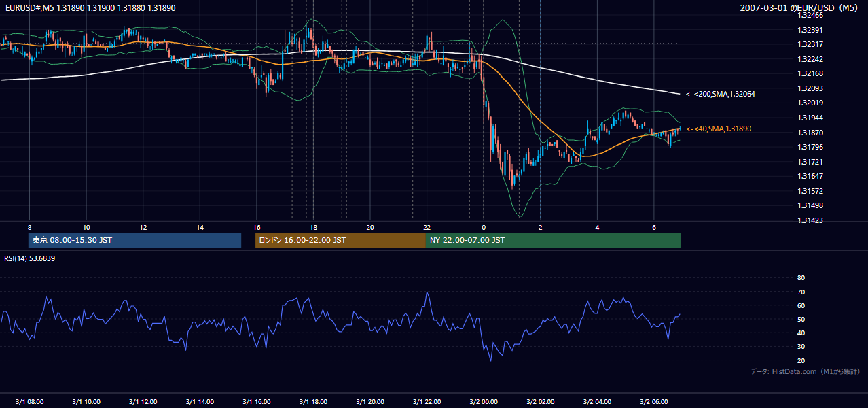Click RSI scale level 80
The image size is (868, 408).
click(801, 278)
